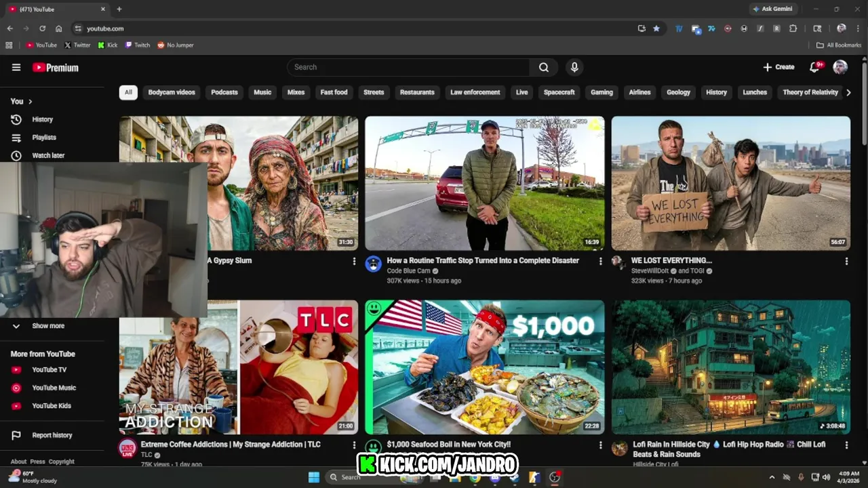Open the 'WE LOST EVERYTHING' video thumbnail

coord(731,184)
